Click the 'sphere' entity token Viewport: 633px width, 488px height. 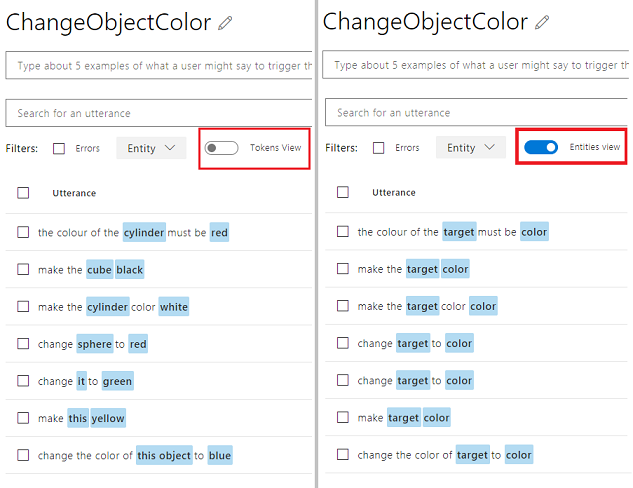tap(95, 344)
